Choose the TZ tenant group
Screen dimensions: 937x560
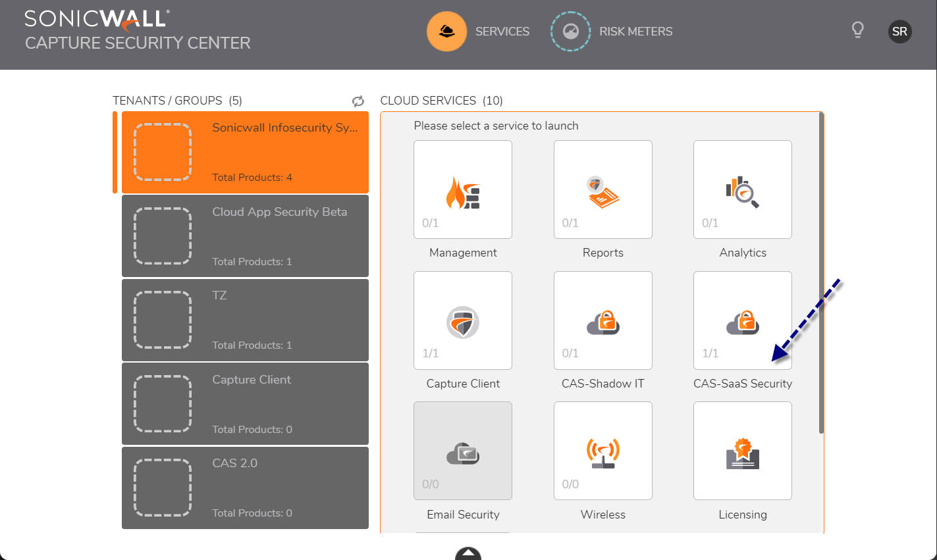point(245,320)
